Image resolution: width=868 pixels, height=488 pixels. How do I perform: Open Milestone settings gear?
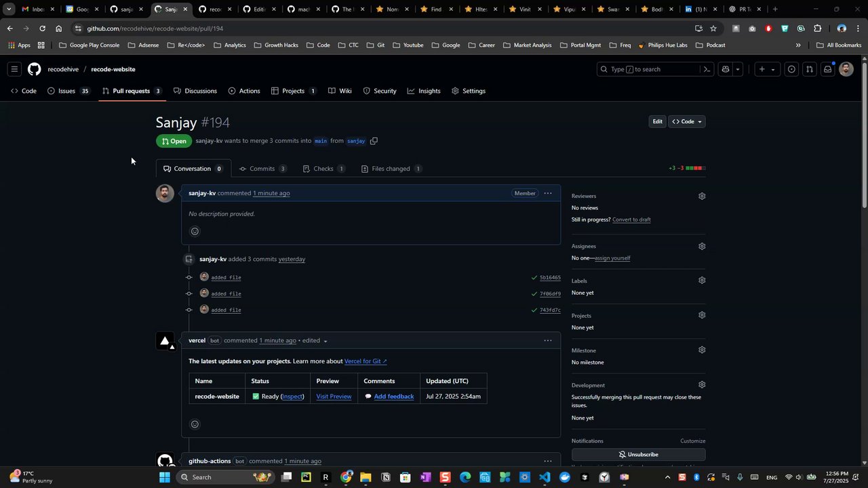[702, 350]
